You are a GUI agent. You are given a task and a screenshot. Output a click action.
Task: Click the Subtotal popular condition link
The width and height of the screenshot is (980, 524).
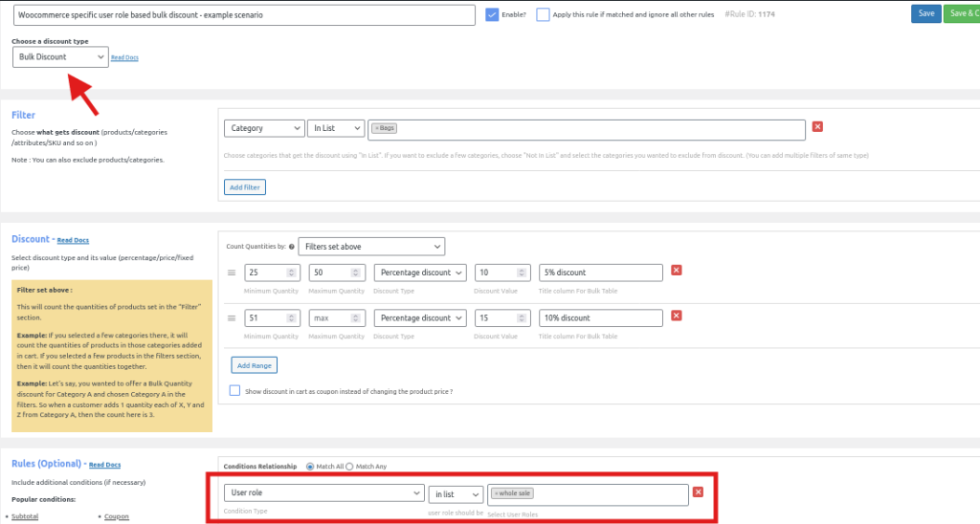pos(25,516)
